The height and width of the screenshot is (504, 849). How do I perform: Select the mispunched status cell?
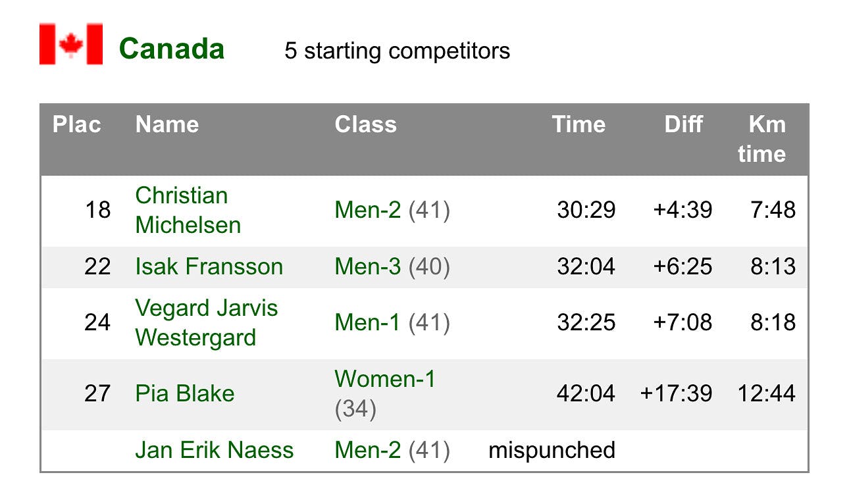pos(552,450)
